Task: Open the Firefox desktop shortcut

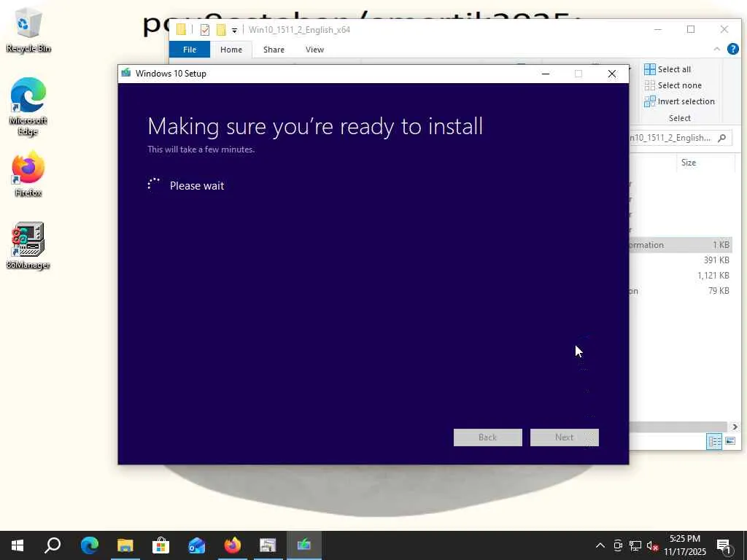Action: click(x=28, y=174)
